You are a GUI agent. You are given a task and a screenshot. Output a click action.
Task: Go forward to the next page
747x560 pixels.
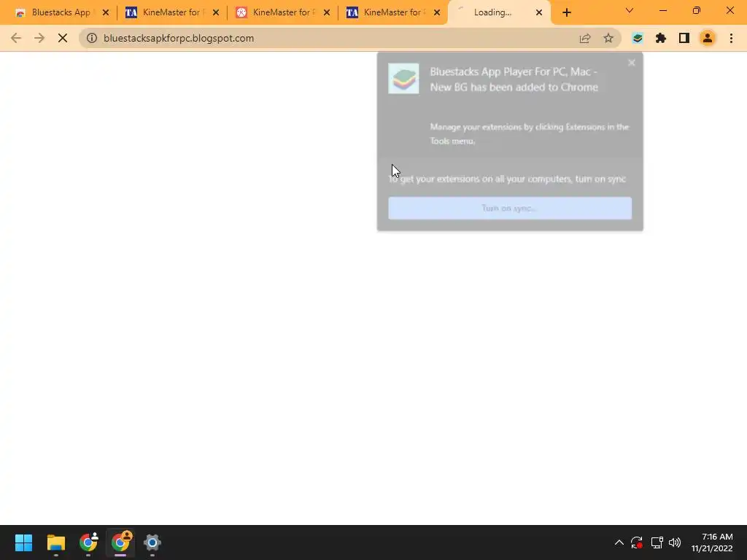click(x=39, y=38)
